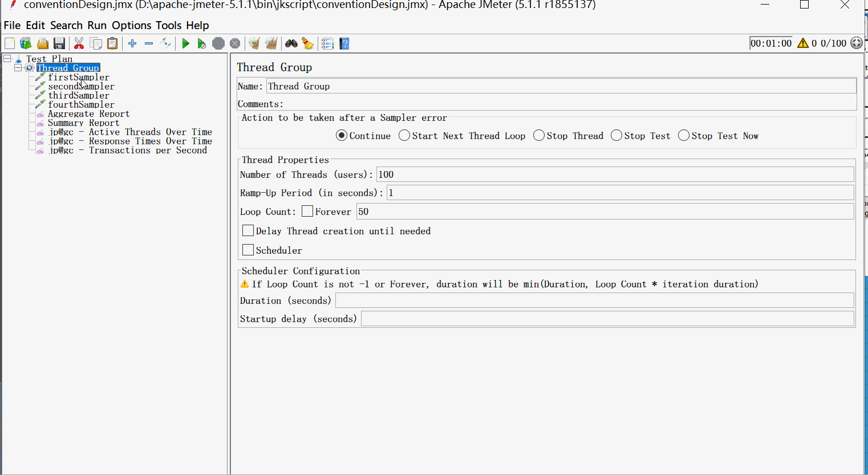
Task: Open the Run menu
Action: click(97, 26)
